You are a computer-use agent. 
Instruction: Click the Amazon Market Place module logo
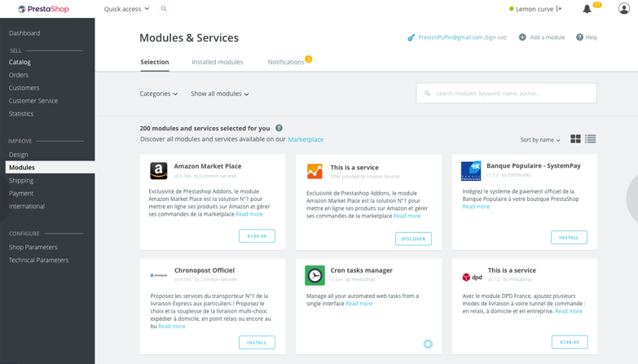point(159,170)
